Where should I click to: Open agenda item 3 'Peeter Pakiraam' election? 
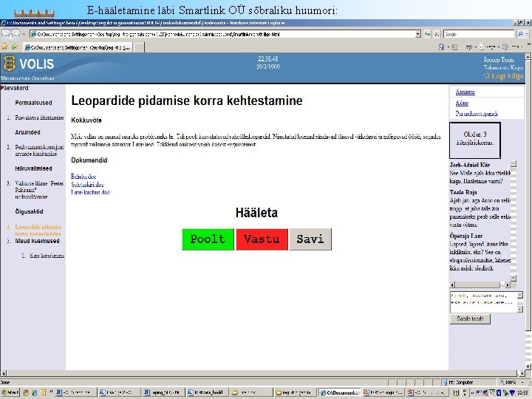pos(39,190)
